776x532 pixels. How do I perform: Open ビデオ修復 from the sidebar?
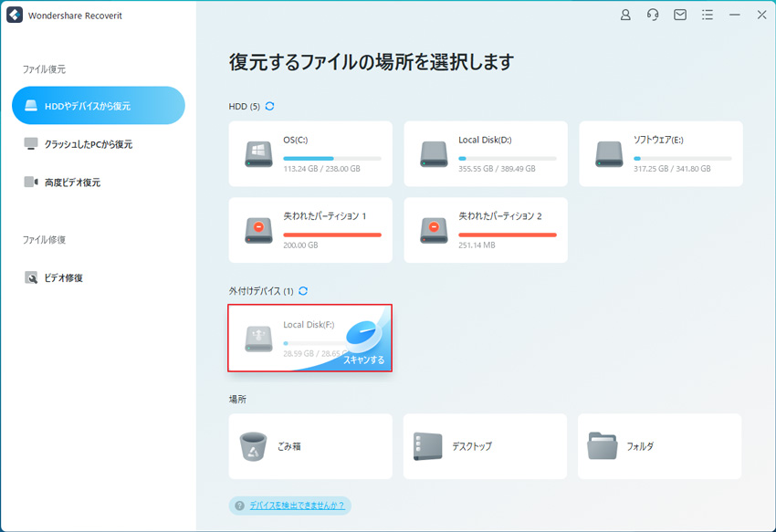tap(63, 277)
